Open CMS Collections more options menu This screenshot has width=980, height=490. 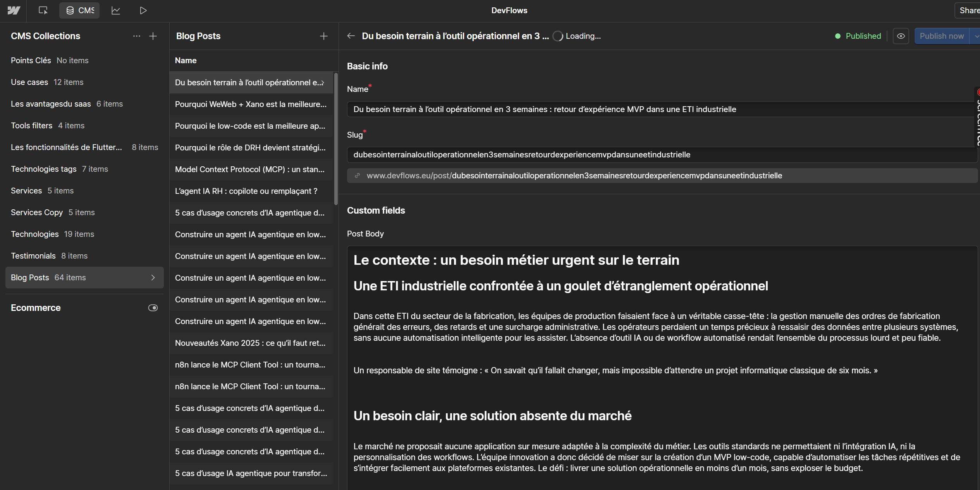click(x=136, y=36)
